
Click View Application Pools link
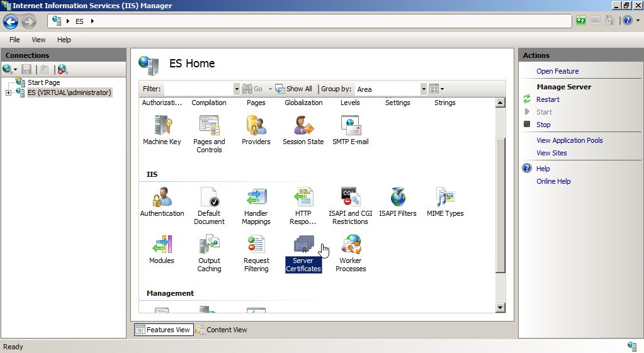point(569,140)
